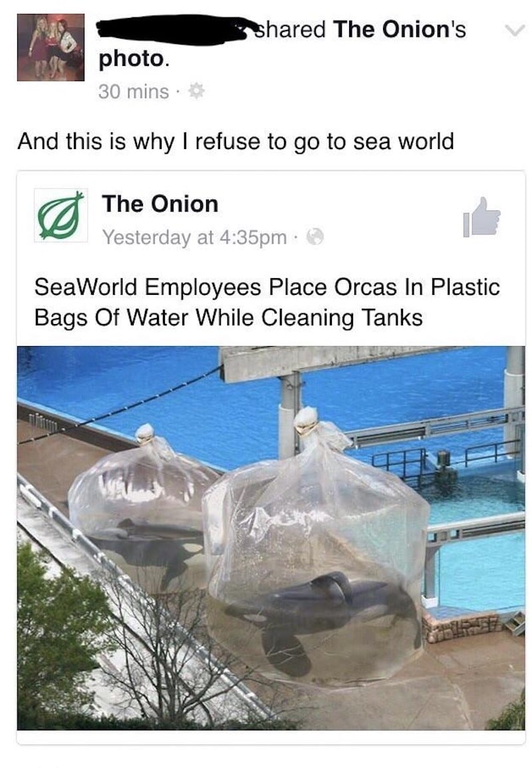Like The Onion page with thumbs-up icon
The height and width of the screenshot is (768, 532).
(x=481, y=218)
